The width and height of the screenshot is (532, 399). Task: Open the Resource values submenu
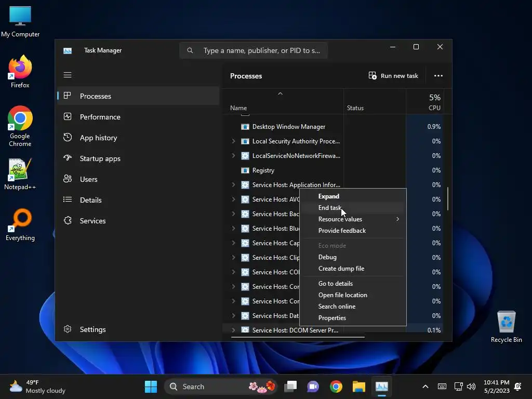(x=353, y=219)
